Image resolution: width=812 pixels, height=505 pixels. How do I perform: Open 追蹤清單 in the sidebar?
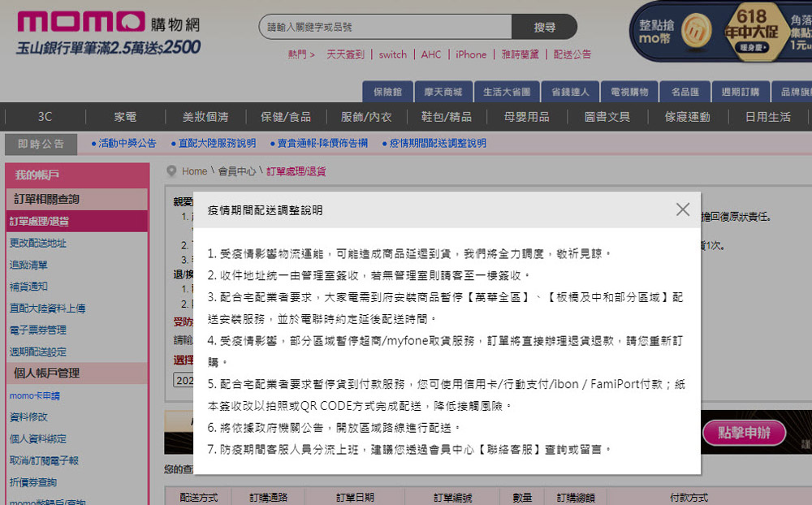[28, 265]
